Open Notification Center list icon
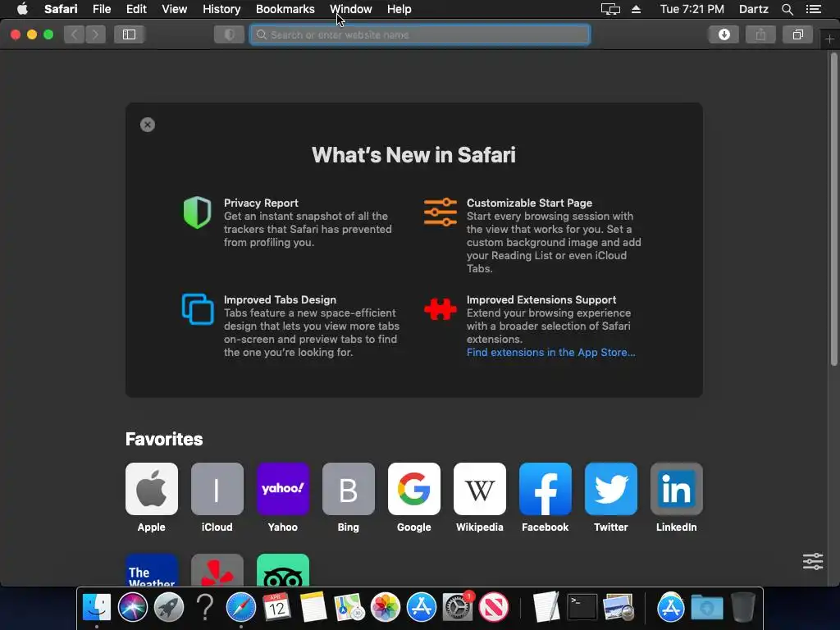This screenshot has width=840, height=630. coord(813,9)
